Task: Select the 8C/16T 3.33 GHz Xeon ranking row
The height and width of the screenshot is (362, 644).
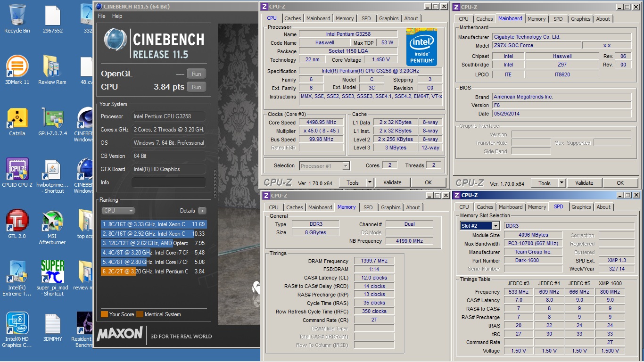Action: pos(154,224)
